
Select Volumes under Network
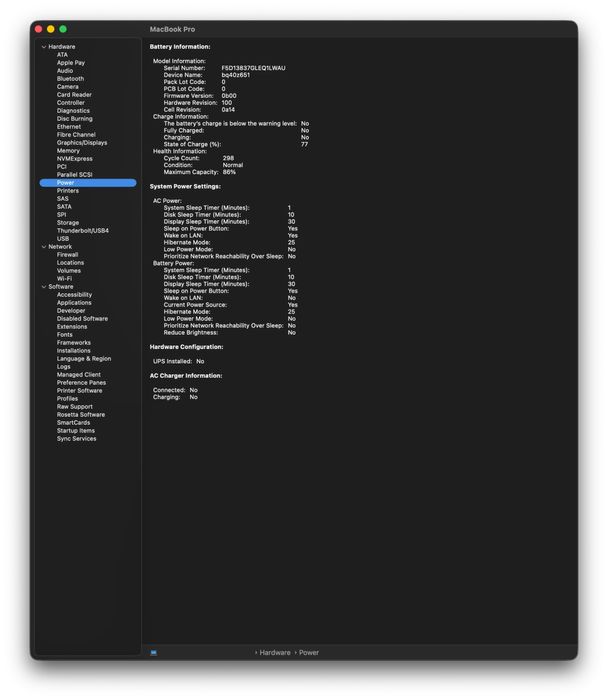click(x=69, y=271)
